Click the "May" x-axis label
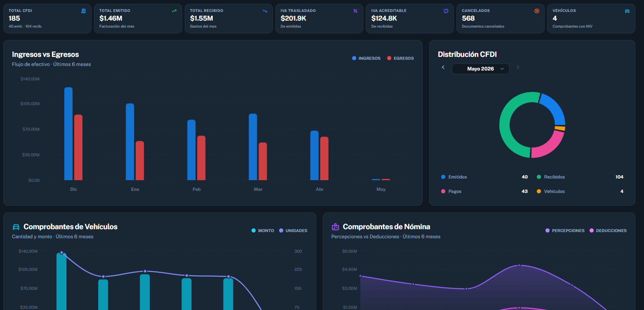Screen dimensions: 644x310 381,190
